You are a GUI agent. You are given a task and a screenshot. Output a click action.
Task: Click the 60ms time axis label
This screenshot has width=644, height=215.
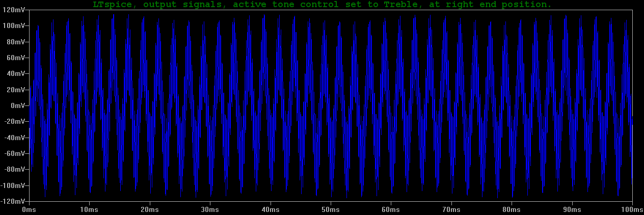[391, 209]
